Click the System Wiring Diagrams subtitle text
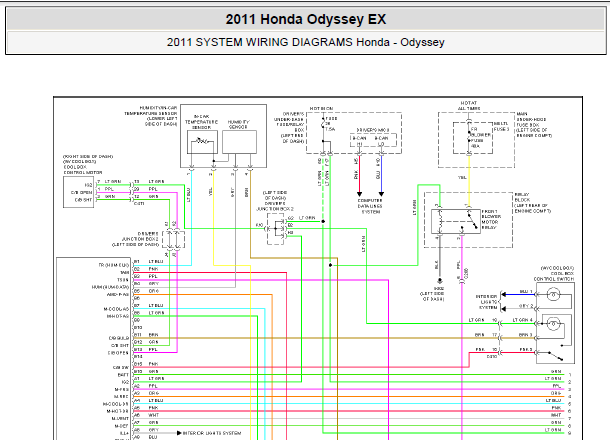Viewport: 610px width, 440px height. tap(306, 42)
